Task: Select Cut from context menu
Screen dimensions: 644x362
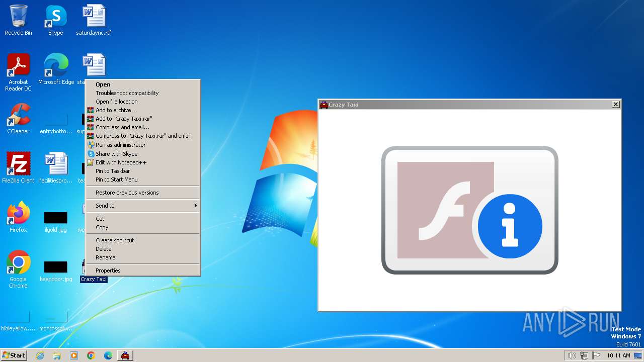Action: pyautogui.click(x=143, y=219)
